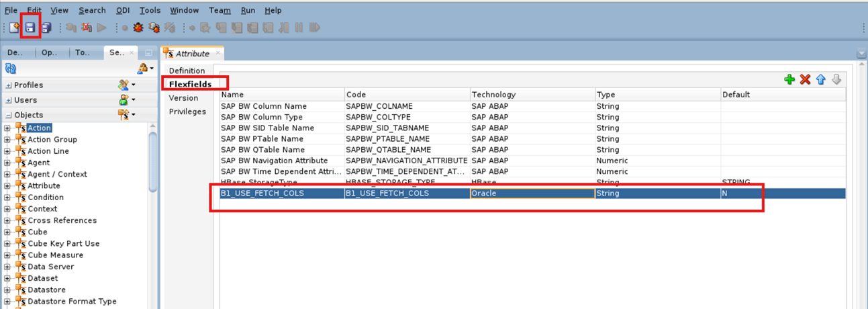The width and height of the screenshot is (868, 309).
Task: Click the Refresh icon in Security navigator
Action: pyautogui.click(x=10, y=69)
